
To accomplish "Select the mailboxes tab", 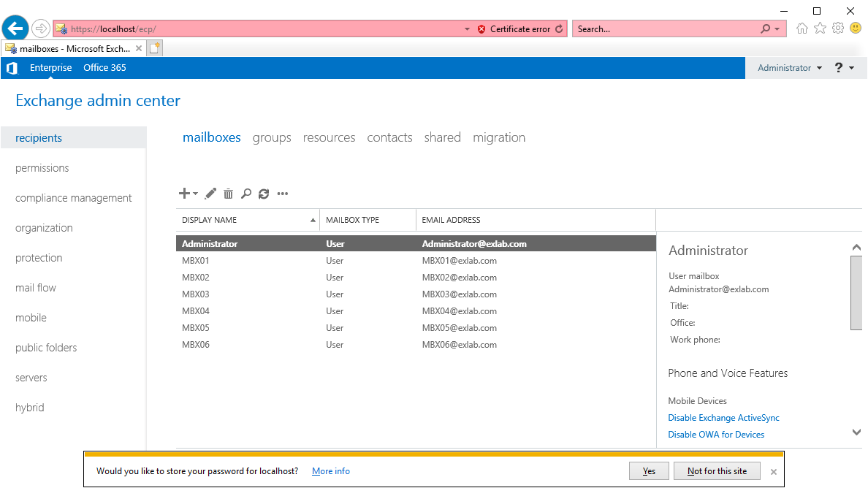I will click(211, 137).
